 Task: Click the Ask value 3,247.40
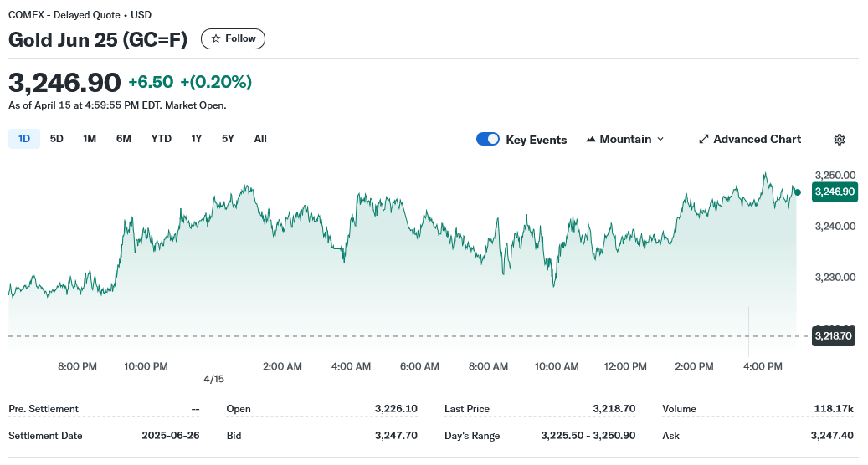pyautogui.click(x=832, y=435)
